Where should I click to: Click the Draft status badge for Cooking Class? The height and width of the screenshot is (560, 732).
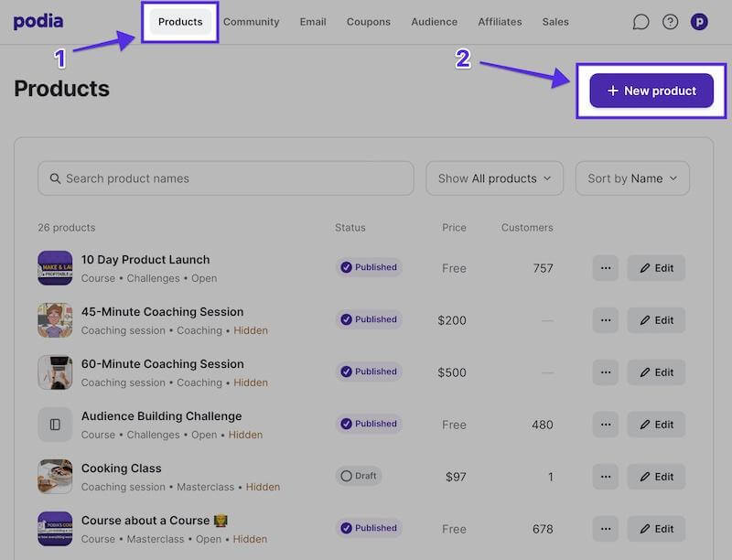tap(358, 477)
